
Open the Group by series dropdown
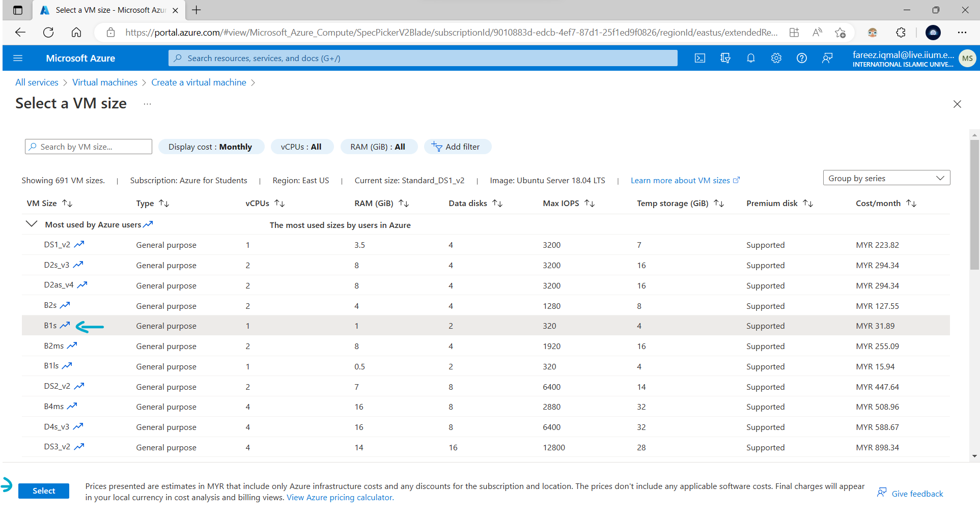click(886, 178)
